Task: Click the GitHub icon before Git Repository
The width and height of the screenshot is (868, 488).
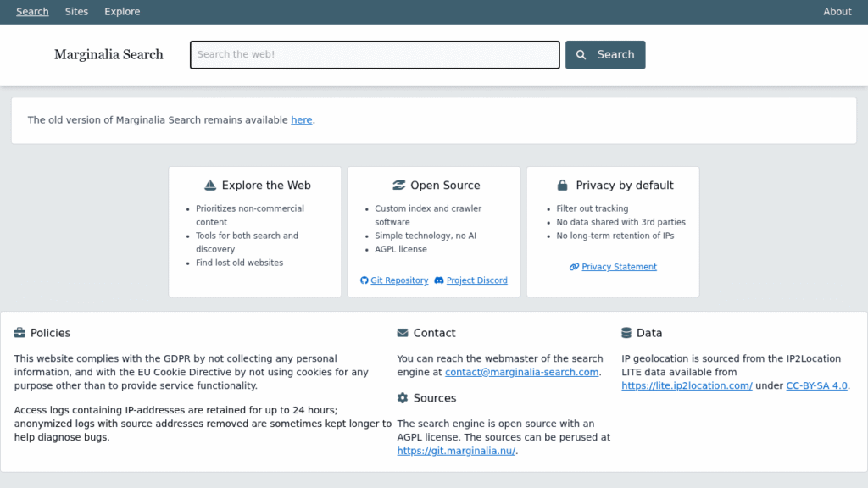Action: pos(364,280)
